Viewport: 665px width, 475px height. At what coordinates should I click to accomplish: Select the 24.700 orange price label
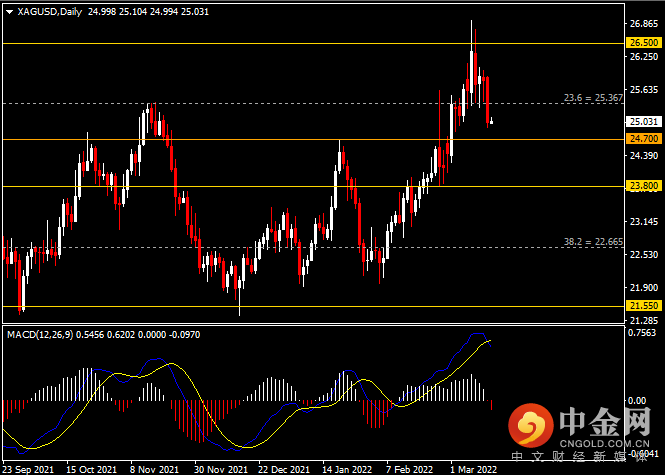pyautogui.click(x=644, y=139)
